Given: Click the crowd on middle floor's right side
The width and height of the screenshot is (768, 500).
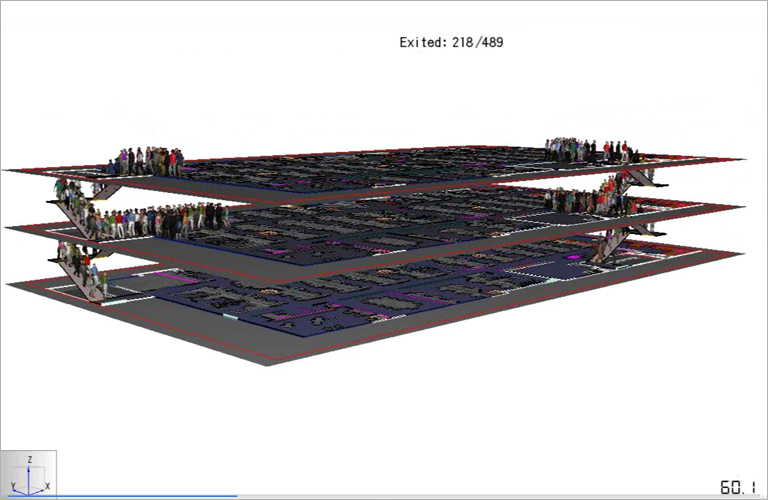Looking at the screenshot, I should pyautogui.click(x=590, y=201).
